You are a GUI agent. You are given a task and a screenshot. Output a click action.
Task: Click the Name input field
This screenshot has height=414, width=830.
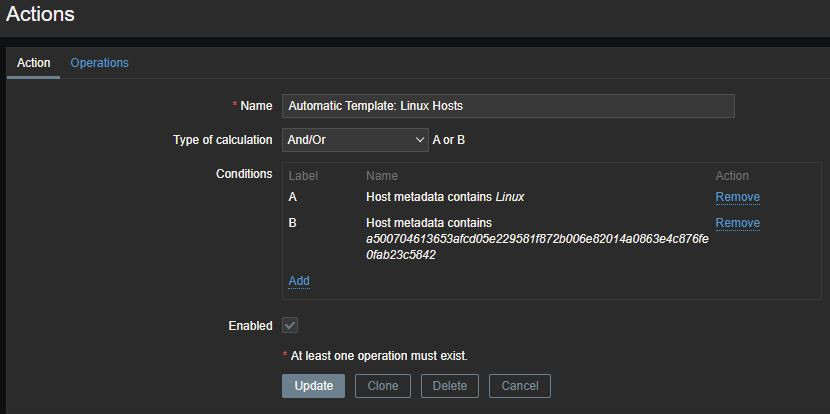coord(508,105)
